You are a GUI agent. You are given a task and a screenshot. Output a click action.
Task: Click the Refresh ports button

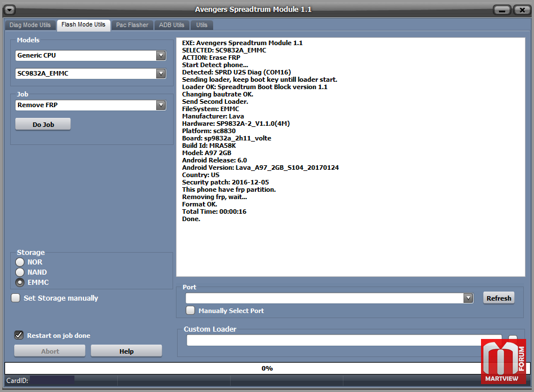pyautogui.click(x=498, y=298)
